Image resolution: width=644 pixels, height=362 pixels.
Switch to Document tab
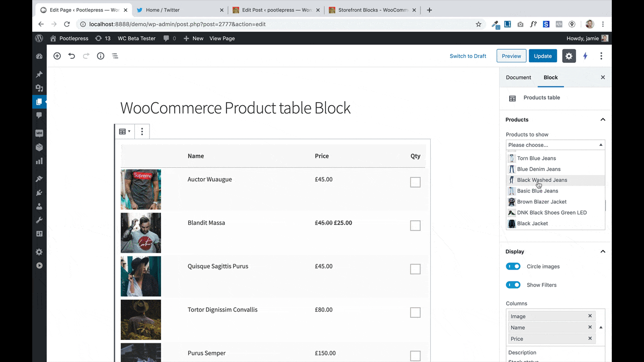click(x=518, y=77)
